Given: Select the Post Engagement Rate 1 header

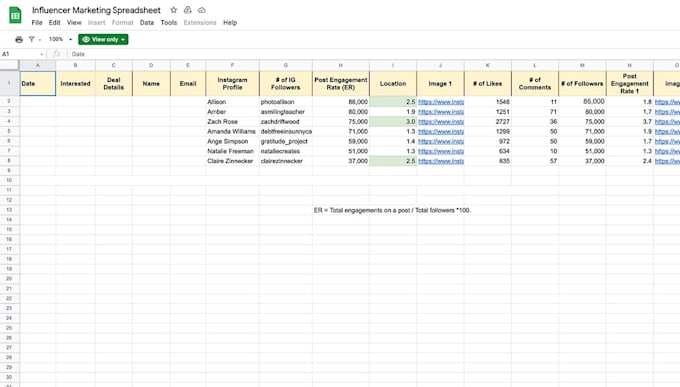Looking at the screenshot, I should pos(629,84).
